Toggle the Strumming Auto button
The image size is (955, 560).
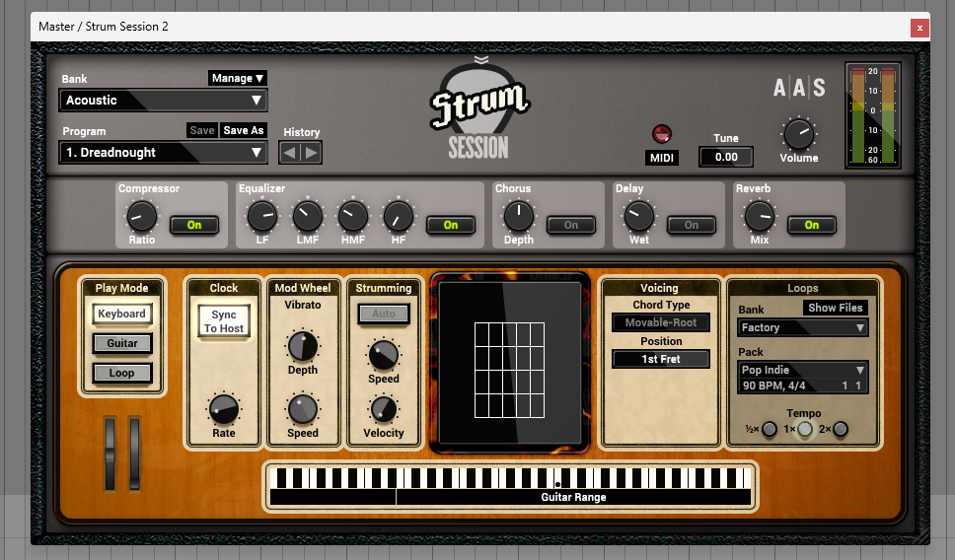tap(384, 315)
